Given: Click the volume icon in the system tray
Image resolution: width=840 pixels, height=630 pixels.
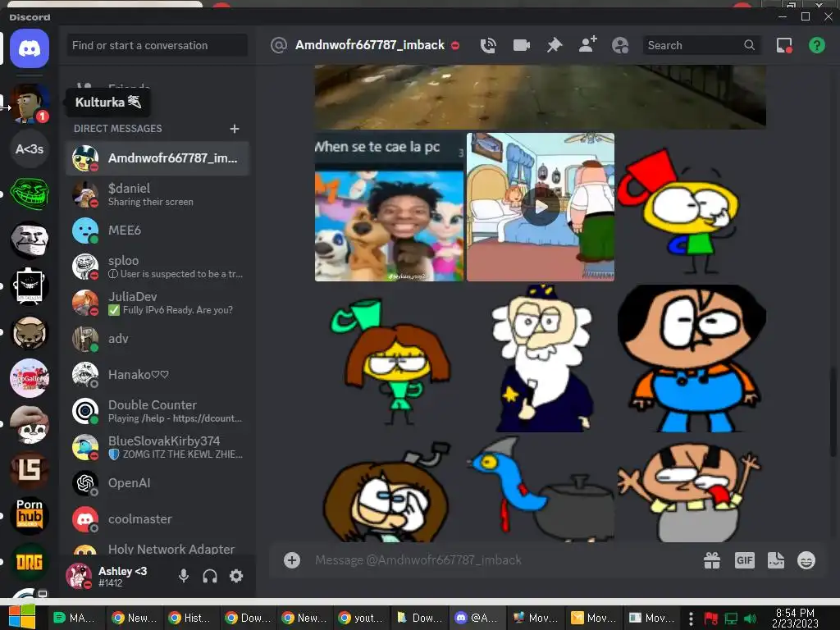Looking at the screenshot, I should pyautogui.click(x=751, y=619).
